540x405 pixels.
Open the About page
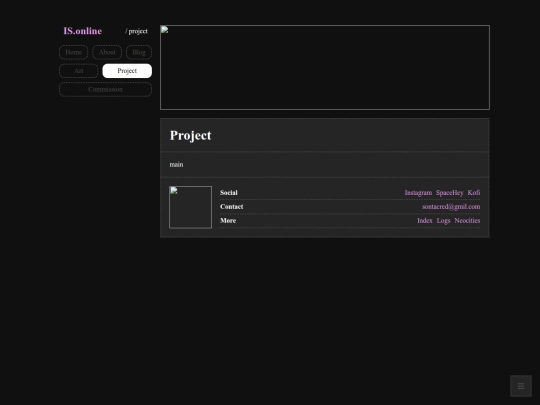pos(107,52)
